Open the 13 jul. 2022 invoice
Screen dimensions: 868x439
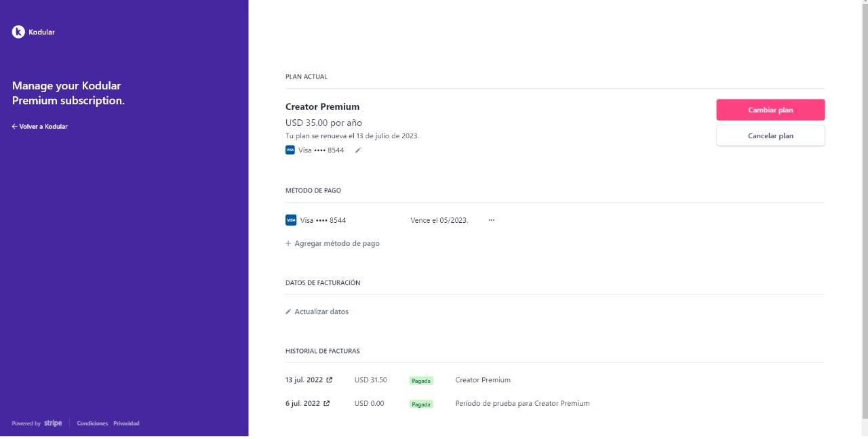click(309, 380)
